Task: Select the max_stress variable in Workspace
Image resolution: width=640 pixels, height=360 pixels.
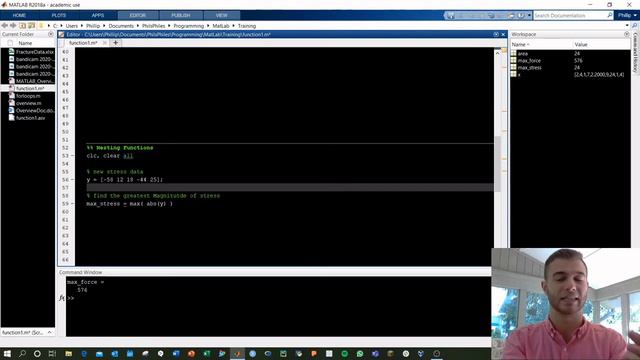Action: [529, 67]
